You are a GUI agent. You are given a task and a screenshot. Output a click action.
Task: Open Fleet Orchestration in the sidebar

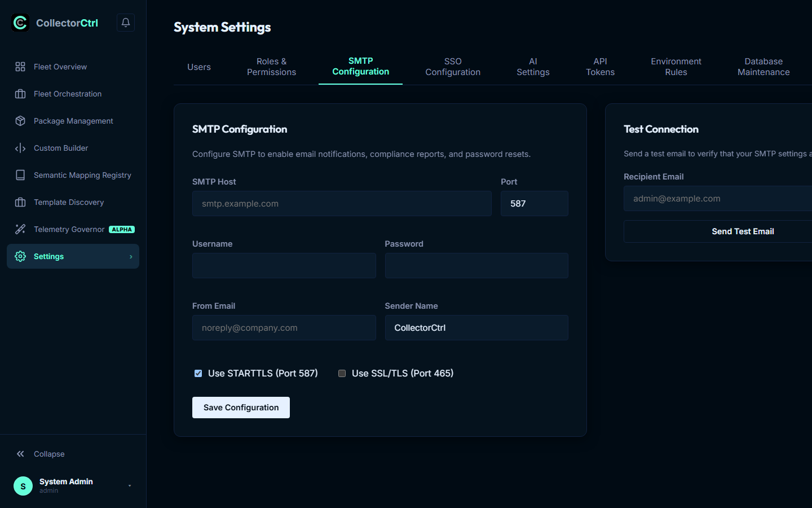pyautogui.click(x=73, y=94)
